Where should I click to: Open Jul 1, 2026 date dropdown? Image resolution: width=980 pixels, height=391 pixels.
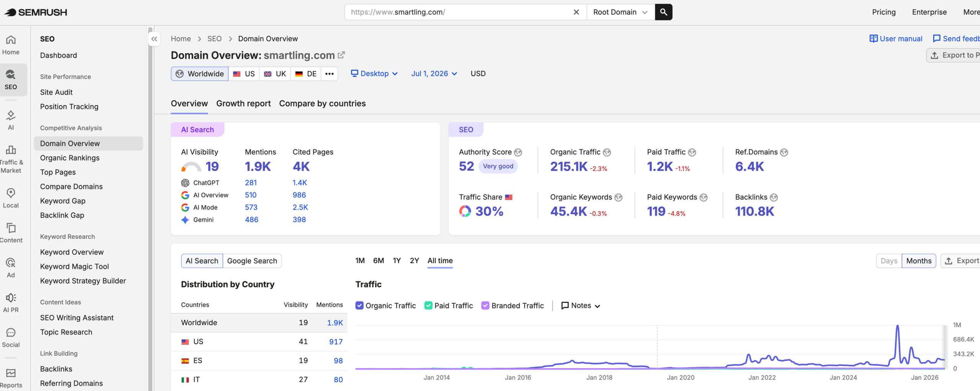[434, 73]
